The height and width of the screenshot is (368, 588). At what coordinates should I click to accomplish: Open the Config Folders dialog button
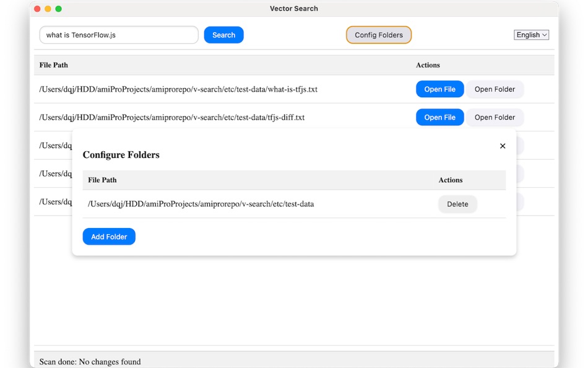click(378, 35)
